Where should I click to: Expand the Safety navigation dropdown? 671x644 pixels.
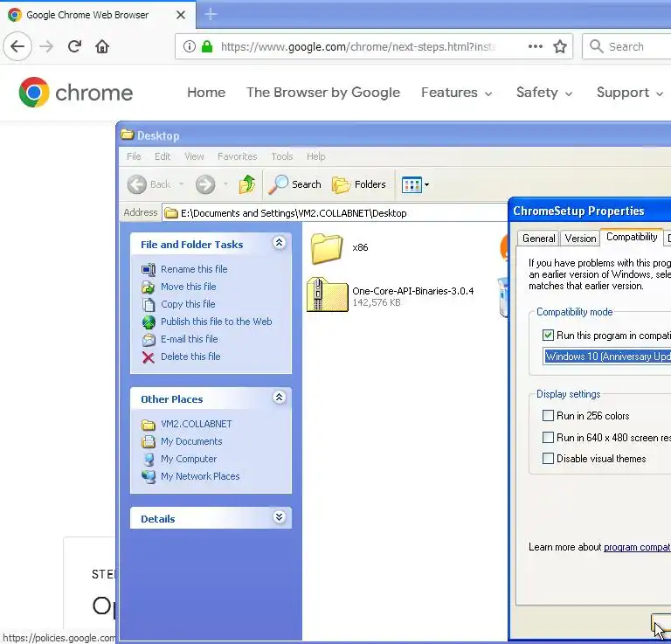point(544,93)
